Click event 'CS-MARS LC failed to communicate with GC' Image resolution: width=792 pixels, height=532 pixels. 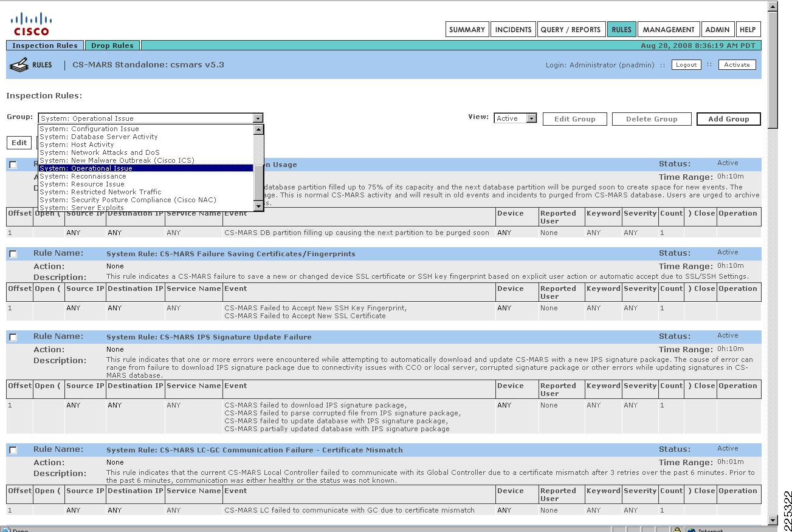(350, 510)
